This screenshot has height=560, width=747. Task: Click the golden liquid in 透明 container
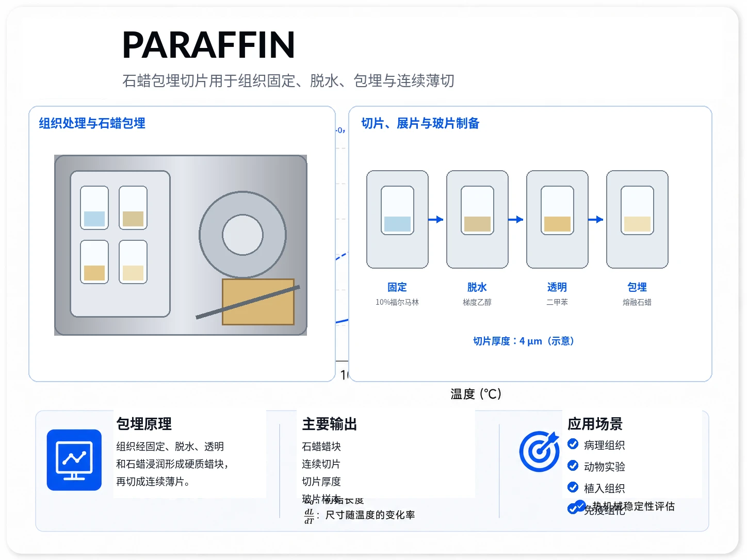[x=557, y=224]
